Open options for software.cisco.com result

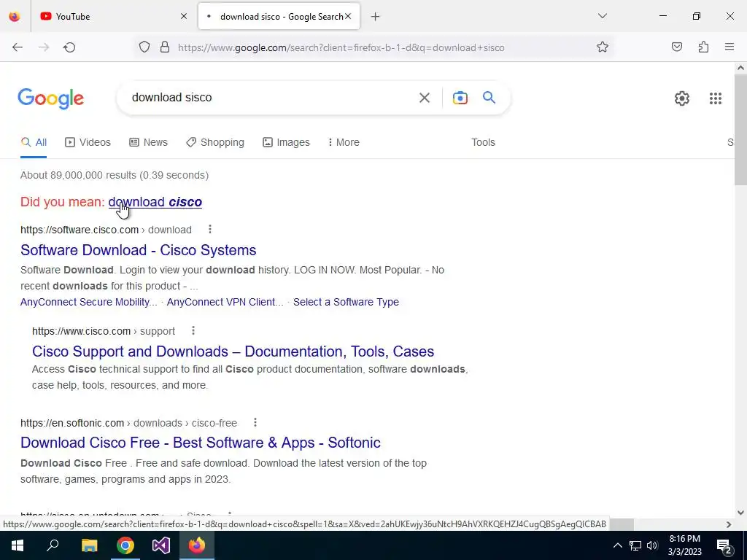209,230
